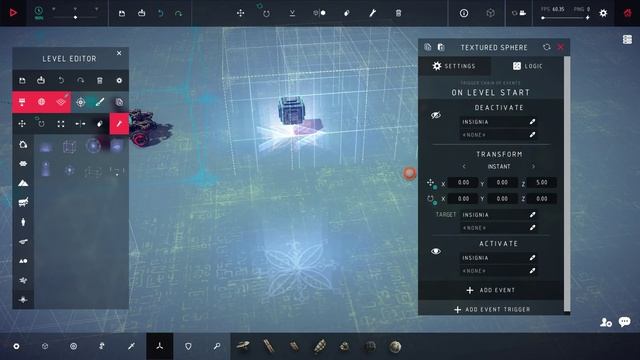Cycle Transform mode to next with right arrow
640x360 pixels.
click(533, 167)
